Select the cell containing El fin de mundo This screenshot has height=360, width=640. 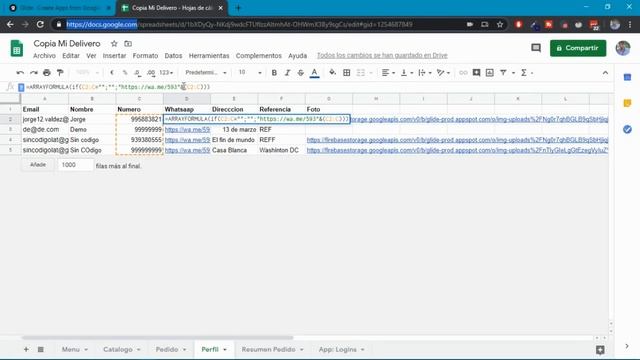(234, 140)
